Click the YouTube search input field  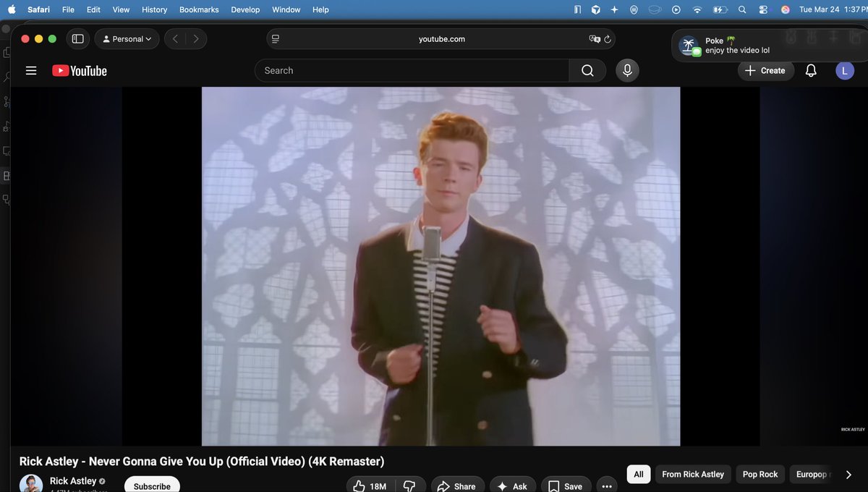(412, 71)
